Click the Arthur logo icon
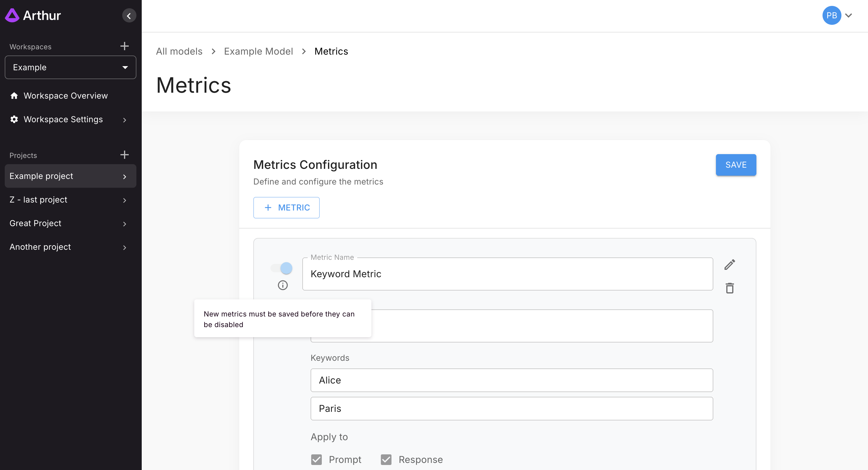Viewport: 868px width, 470px height. [12, 15]
